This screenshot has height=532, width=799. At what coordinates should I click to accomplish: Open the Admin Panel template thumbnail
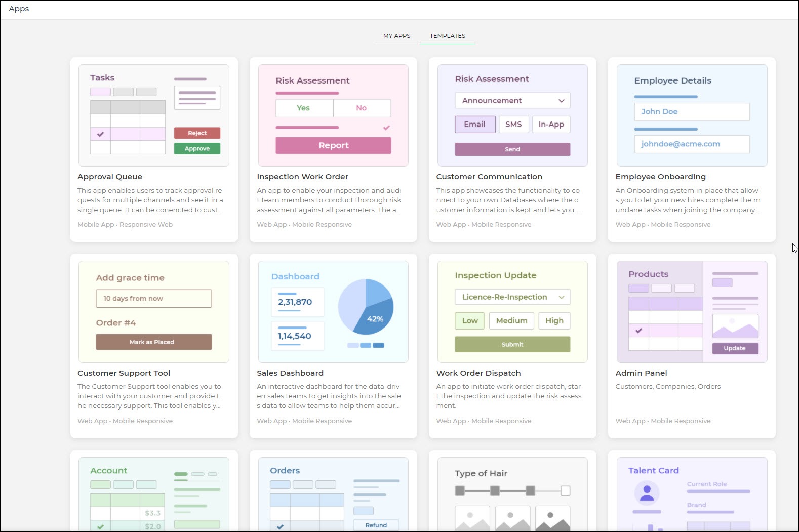(x=692, y=312)
